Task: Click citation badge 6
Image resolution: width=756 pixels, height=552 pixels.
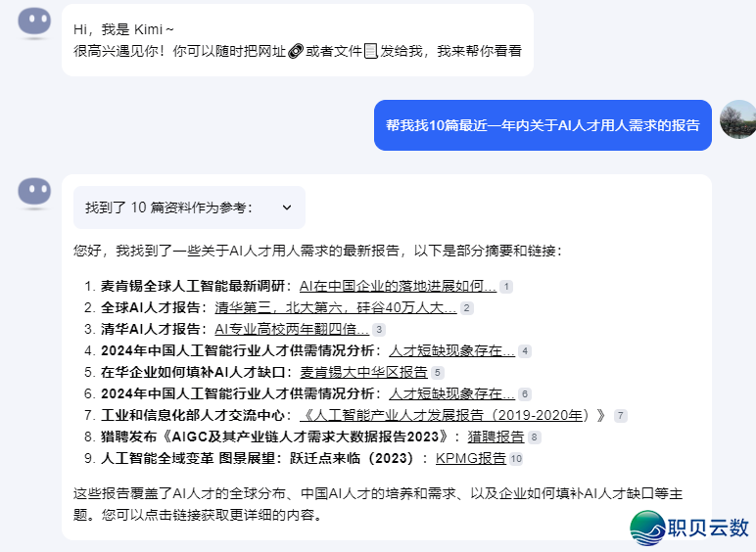Action: coord(525,394)
